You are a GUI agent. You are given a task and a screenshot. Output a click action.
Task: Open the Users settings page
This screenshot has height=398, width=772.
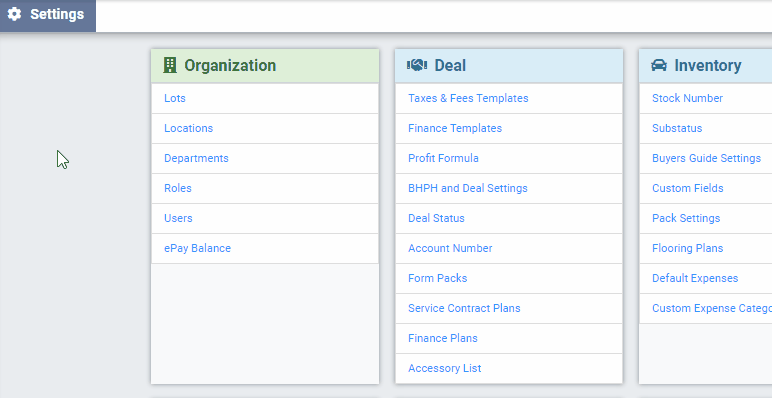178,218
